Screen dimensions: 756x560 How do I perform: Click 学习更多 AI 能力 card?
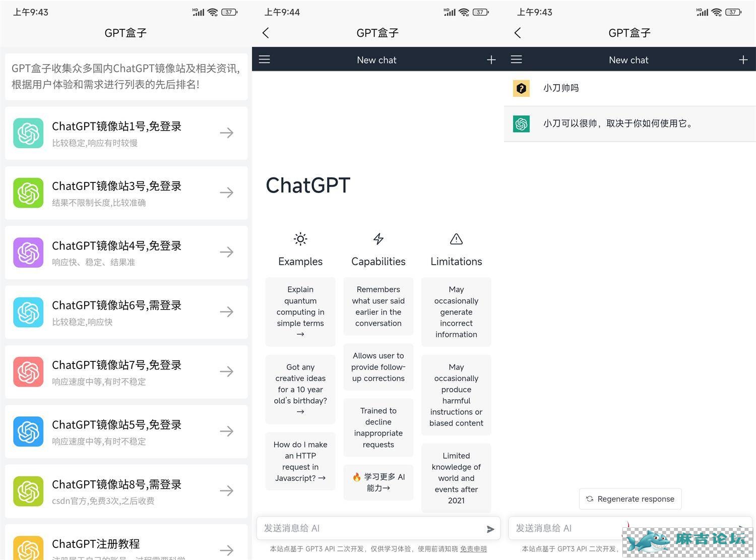point(379,482)
